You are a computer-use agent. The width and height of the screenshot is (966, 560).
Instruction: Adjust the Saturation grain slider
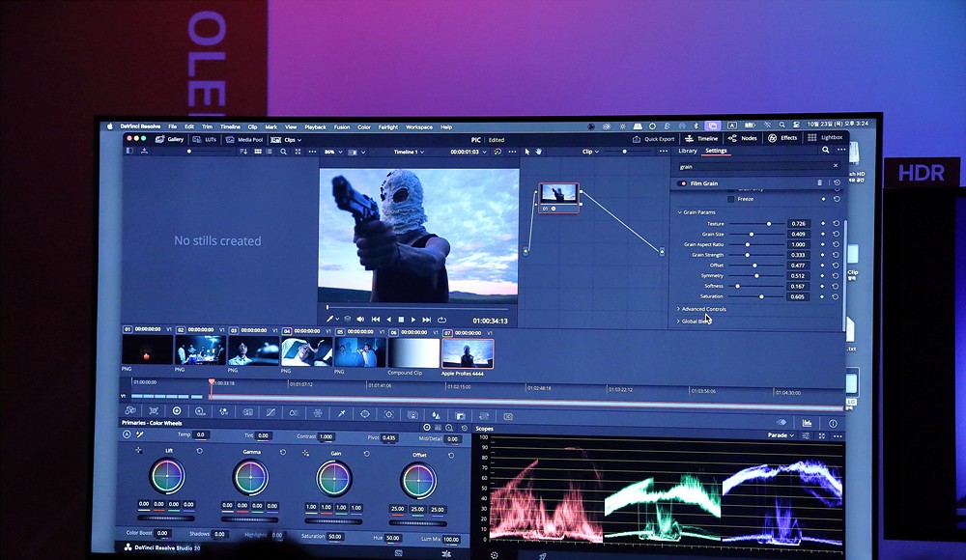coord(760,296)
